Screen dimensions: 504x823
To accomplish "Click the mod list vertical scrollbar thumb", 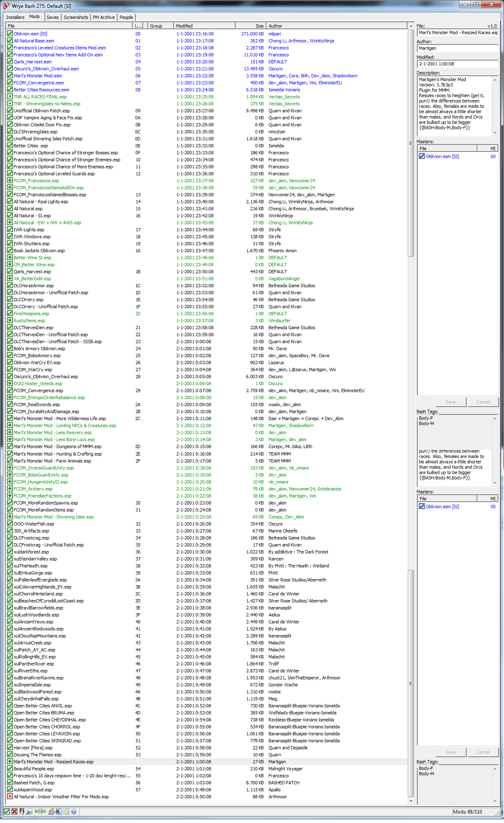I will 411,144.
